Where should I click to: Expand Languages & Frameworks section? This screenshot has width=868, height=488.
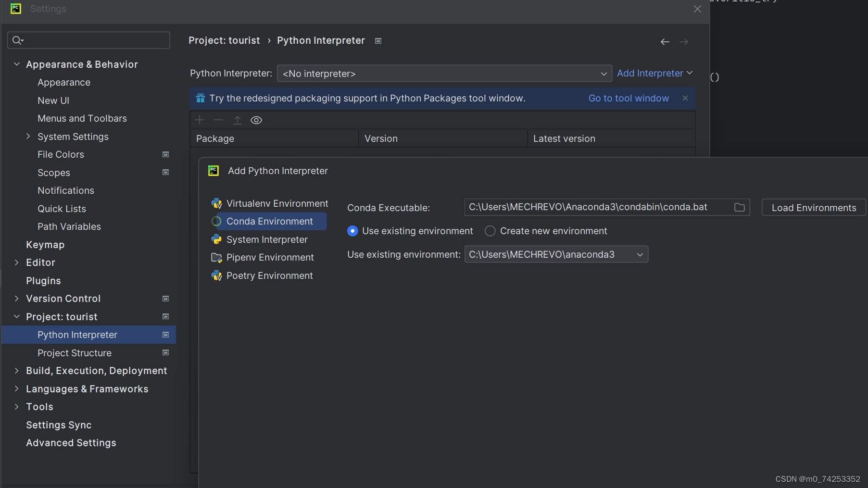17,388
